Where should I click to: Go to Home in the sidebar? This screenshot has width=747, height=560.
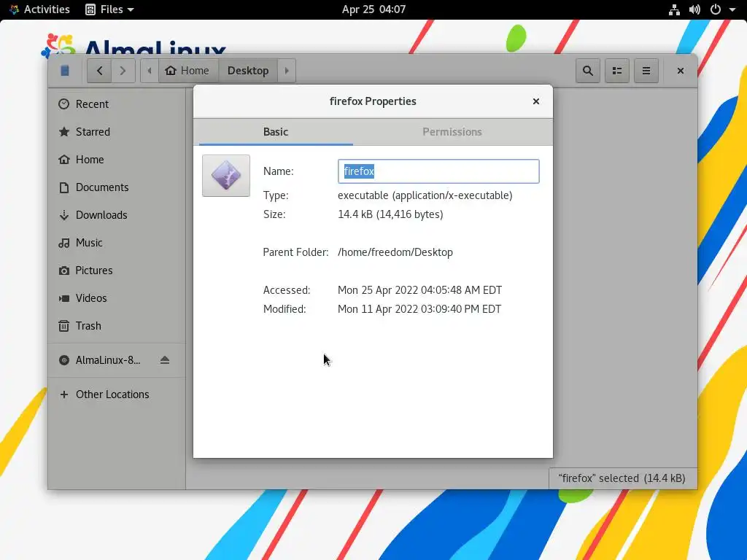pyautogui.click(x=116, y=159)
